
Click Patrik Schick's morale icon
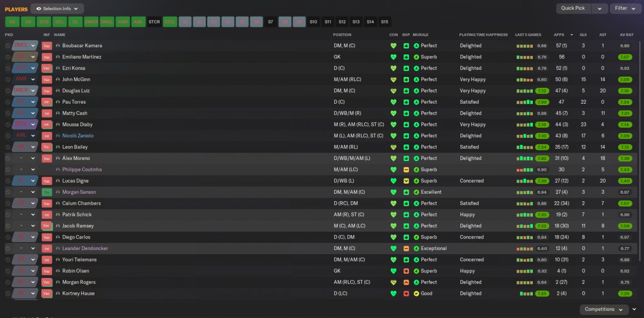tap(416, 215)
